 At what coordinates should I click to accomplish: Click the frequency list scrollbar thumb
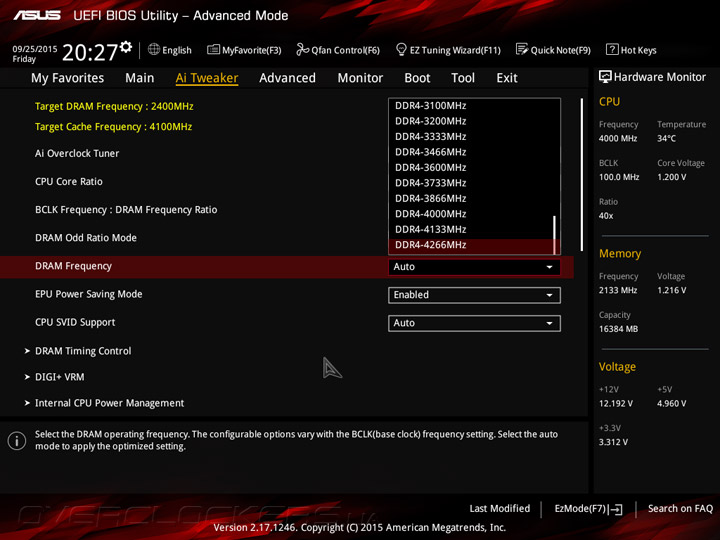[555, 235]
